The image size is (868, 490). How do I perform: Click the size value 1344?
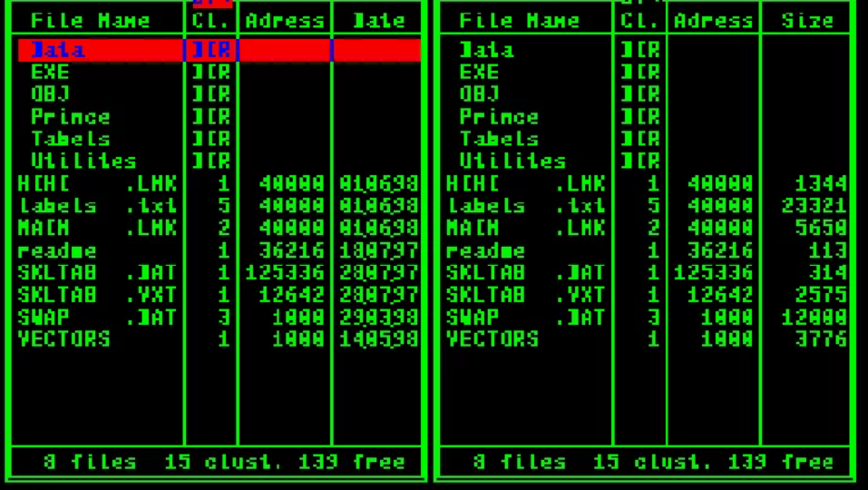click(x=821, y=183)
